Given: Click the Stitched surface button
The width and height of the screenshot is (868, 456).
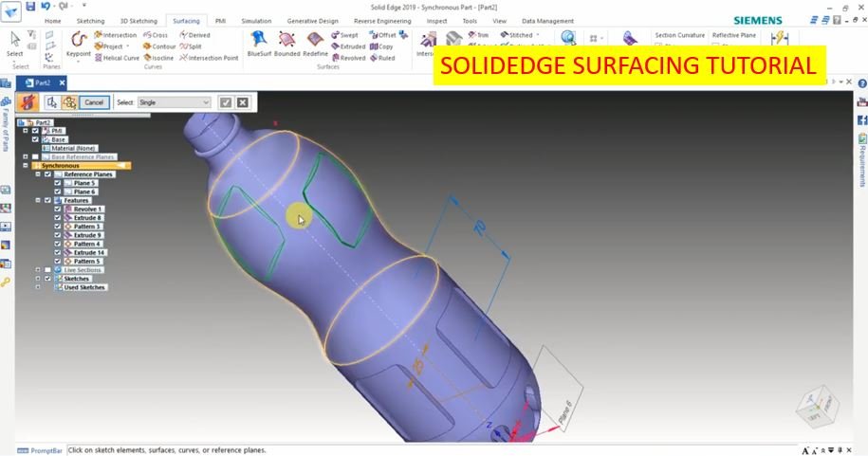Looking at the screenshot, I should point(520,35).
